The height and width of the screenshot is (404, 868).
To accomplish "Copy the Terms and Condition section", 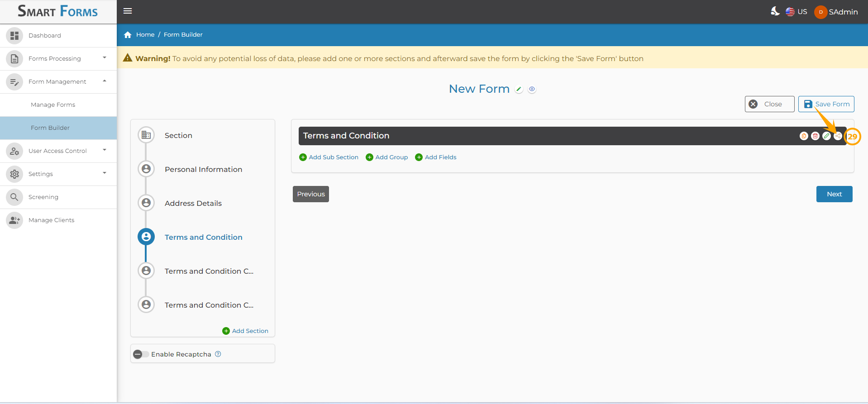I will (804, 136).
